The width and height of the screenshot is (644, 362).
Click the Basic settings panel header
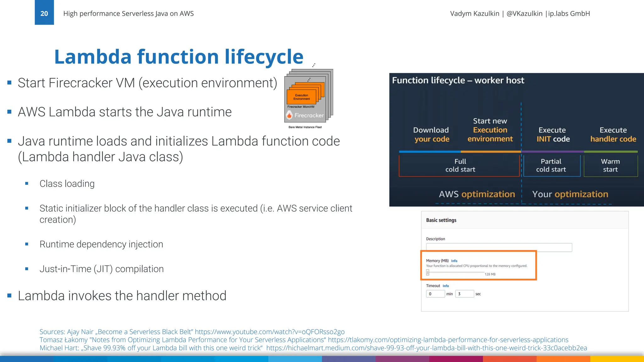[441, 220]
